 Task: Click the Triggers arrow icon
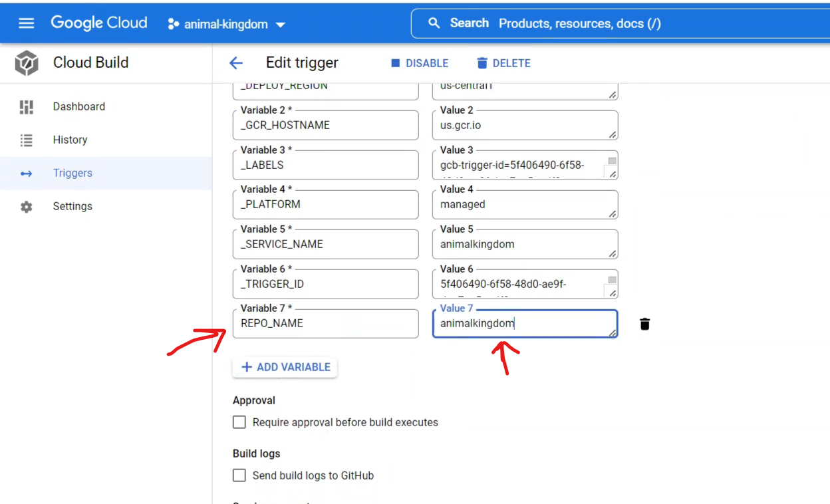click(27, 173)
